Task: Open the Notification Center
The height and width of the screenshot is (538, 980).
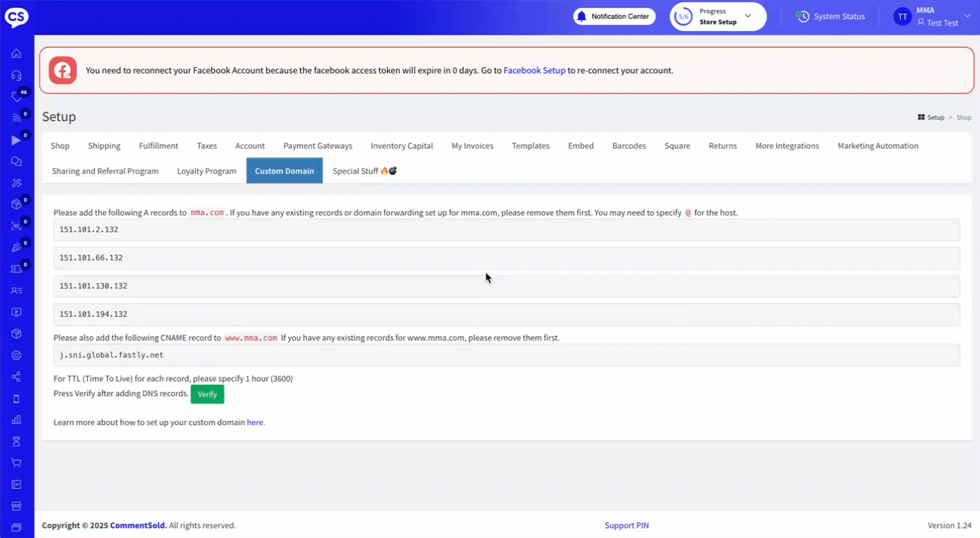Action: (x=614, y=17)
